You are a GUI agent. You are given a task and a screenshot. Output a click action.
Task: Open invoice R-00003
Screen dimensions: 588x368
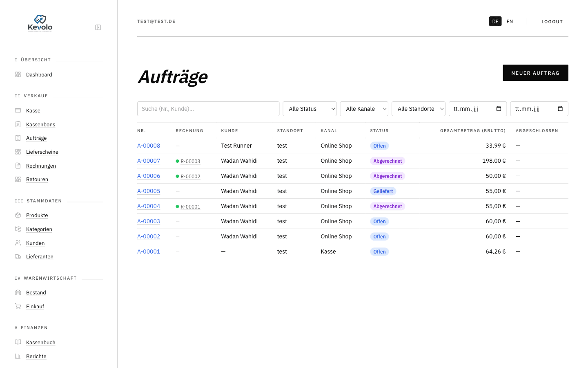coord(190,161)
